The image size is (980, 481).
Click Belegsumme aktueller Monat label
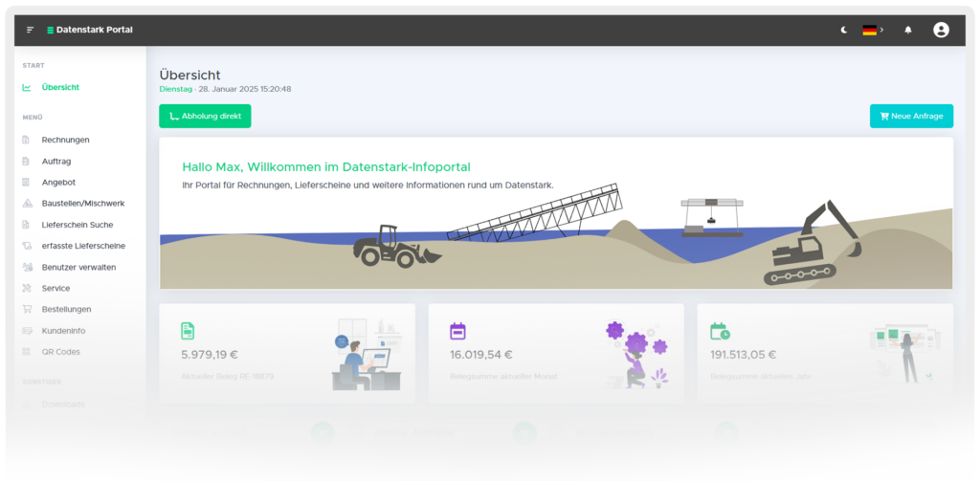point(503,377)
